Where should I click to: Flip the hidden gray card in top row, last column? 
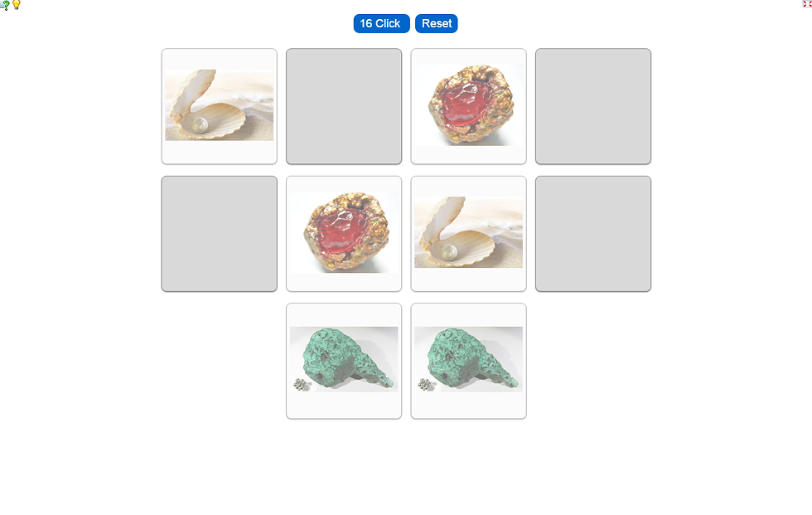[x=593, y=106]
